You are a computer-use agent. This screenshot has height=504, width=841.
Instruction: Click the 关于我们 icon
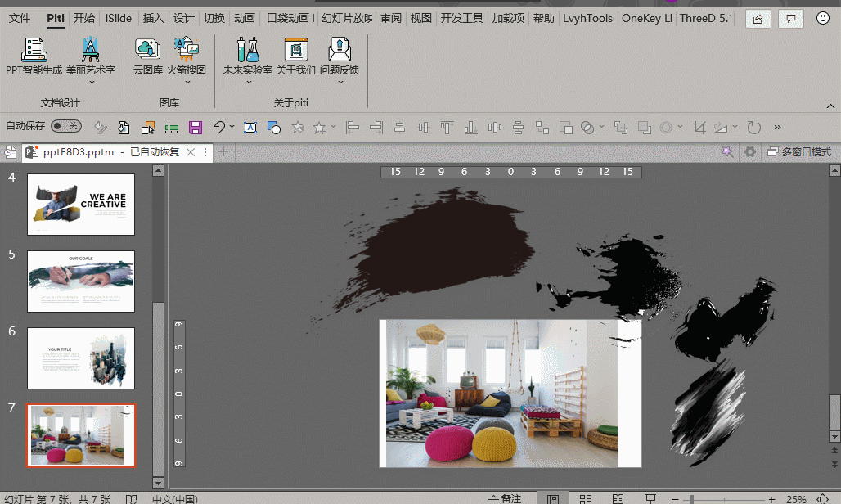click(x=295, y=51)
